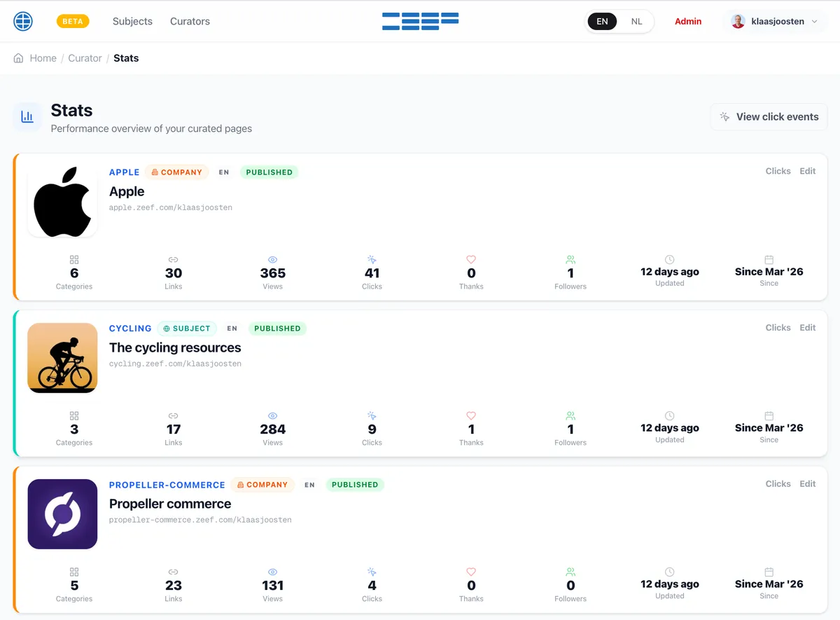Click the COMPANY tag on the Propeller commerce card
This screenshot has width=840, height=620.
(x=262, y=485)
